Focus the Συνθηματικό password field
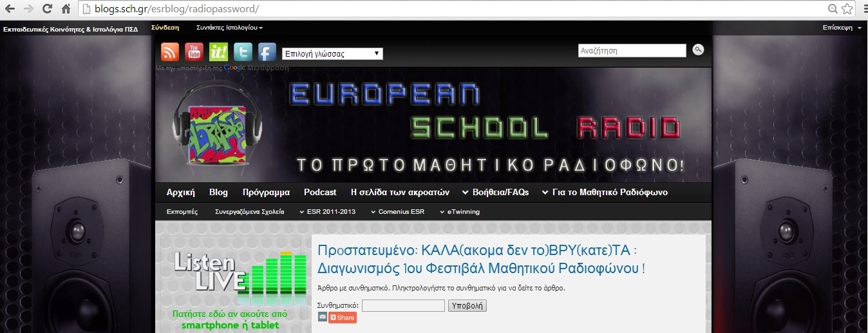Screen dimensions: 868x333 pyautogui.click(x=403, y=305)
